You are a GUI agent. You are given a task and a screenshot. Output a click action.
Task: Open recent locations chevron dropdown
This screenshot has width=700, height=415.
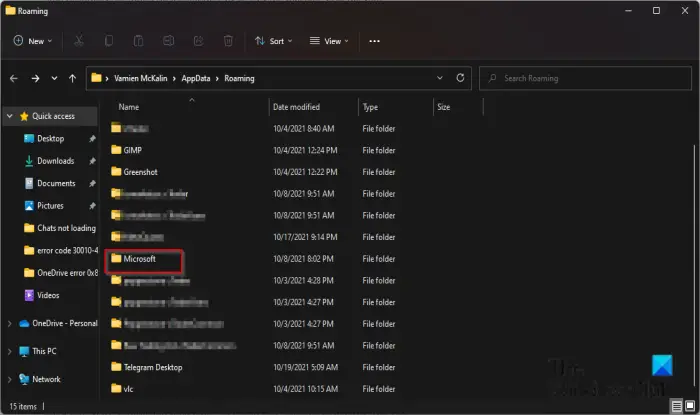54,79
